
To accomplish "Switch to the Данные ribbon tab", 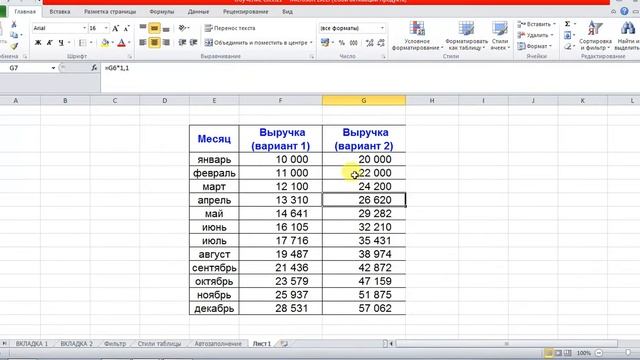I will point(199,12).
